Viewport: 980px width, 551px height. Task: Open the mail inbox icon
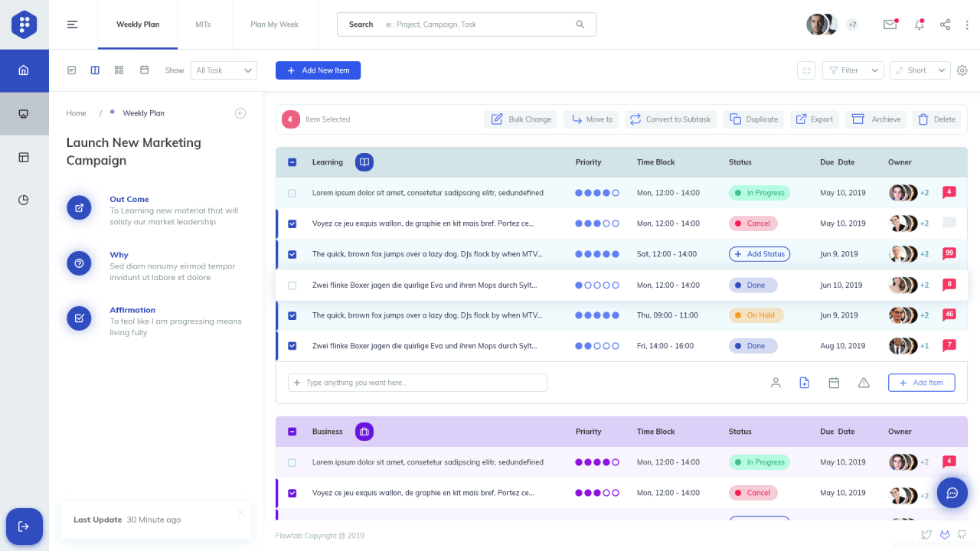(x=890, y=24)
